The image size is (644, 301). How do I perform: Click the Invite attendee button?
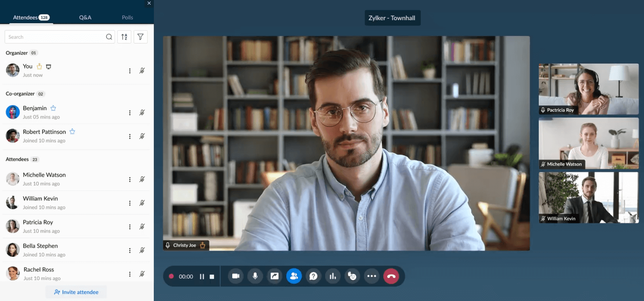(x=76, y=292)
